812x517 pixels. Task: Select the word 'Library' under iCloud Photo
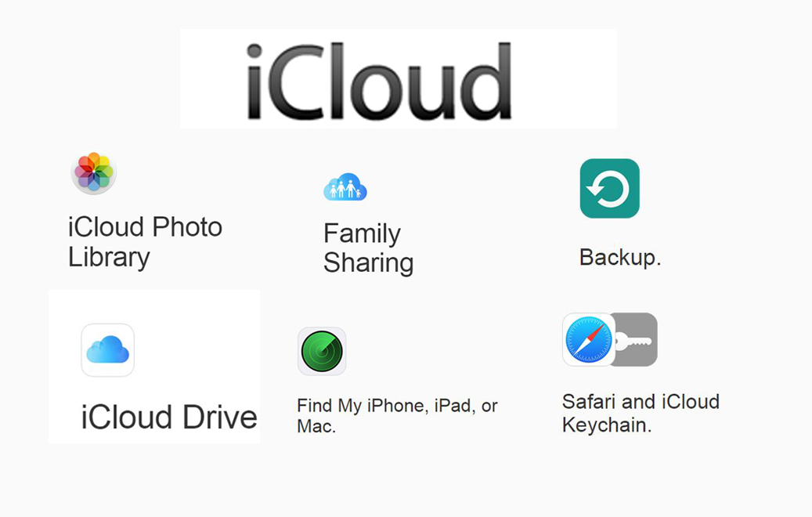pos(109,258)
